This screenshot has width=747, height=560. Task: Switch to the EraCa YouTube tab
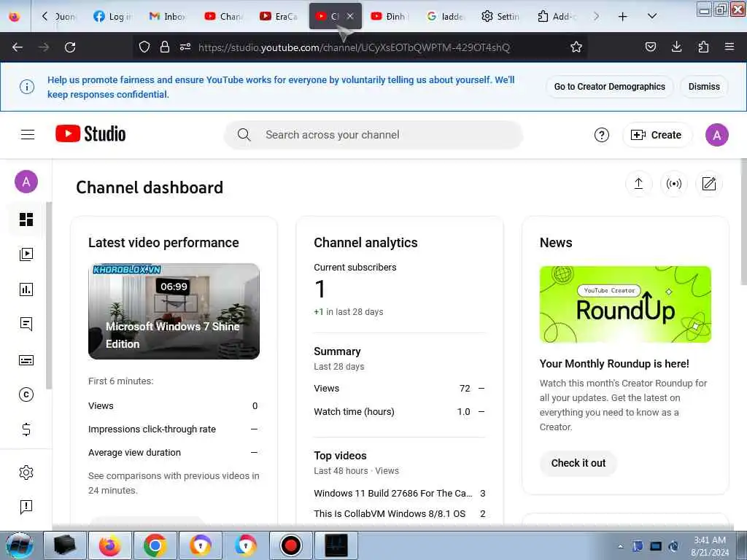click(279, 16)
